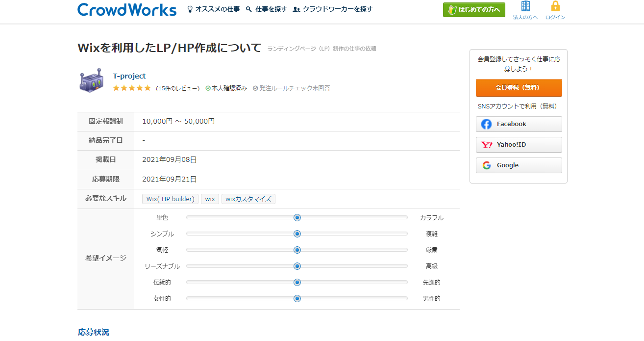The width and height of the screenshot is (644, 341).
Task: Click the green check icon for 本人確認済み
Action: pyautogui.click(x=208, y=88)
